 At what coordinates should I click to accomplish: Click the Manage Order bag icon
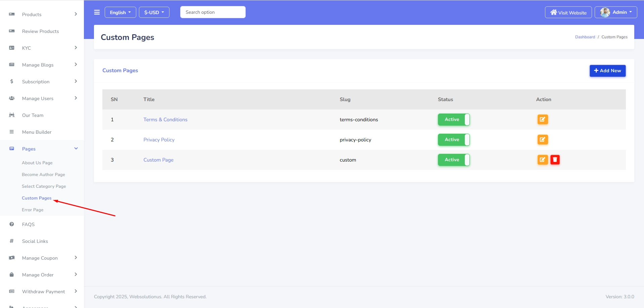point(12,274)
